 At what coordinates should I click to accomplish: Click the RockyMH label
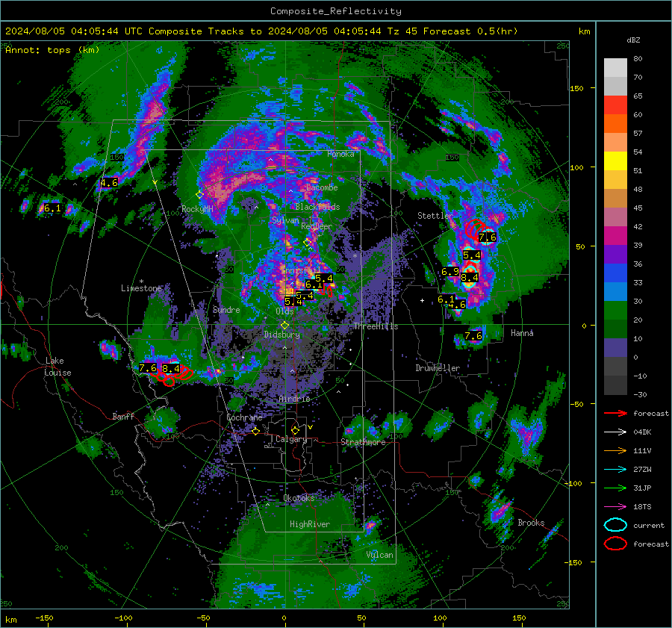point(197,209)
